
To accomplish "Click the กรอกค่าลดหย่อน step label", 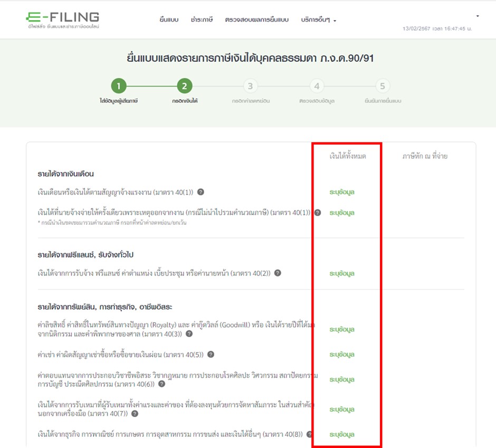I will coord(251,101).
